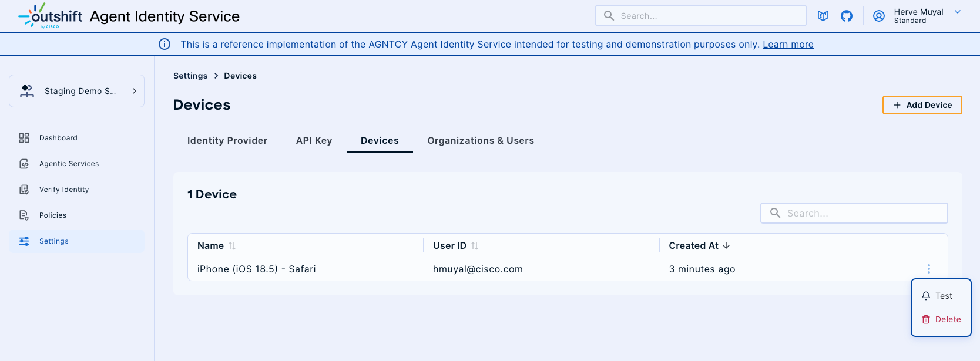The width and height of the screenshot is (980, 361).
Task: Follow the Learn more link
Action: pos(788,44)
